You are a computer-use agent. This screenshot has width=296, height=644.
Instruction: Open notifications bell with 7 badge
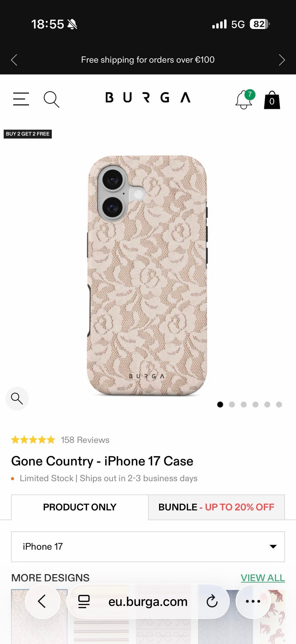tap(245, 99)
